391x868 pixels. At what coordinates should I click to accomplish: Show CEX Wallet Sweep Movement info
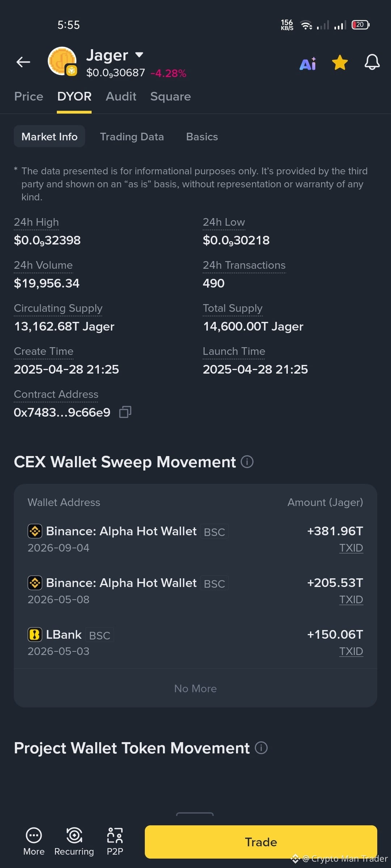tap(247, 462)
